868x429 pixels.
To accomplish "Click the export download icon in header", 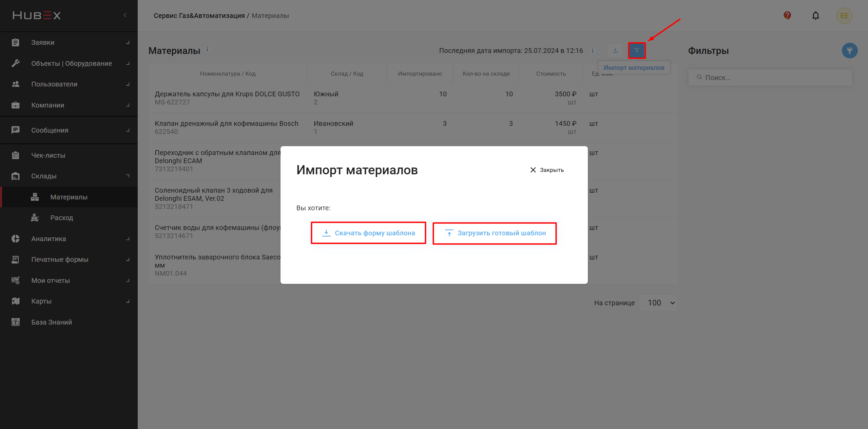I will 615,51.
